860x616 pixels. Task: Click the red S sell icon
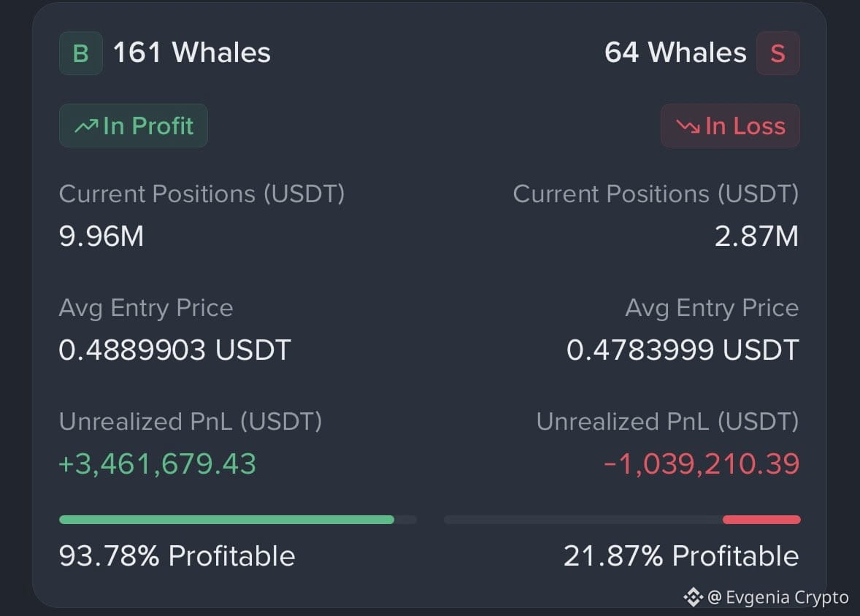click(x=778, y=53)
